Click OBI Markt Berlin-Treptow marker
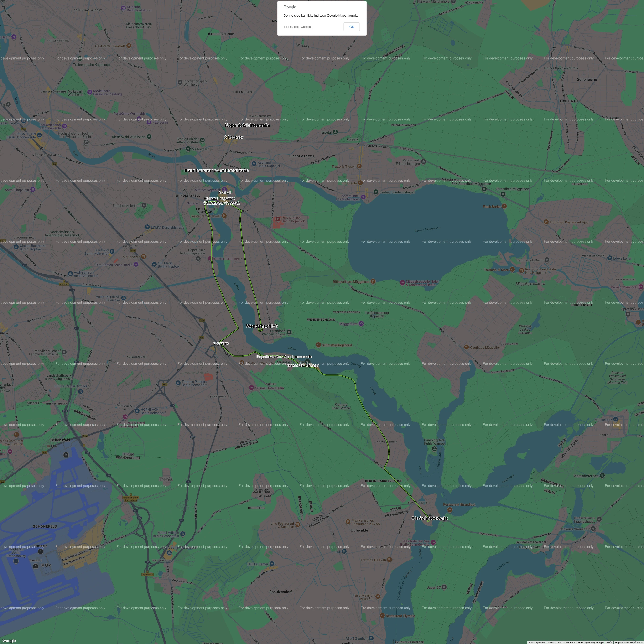Screen dimensions: 644x644 [x=154, y=264]
